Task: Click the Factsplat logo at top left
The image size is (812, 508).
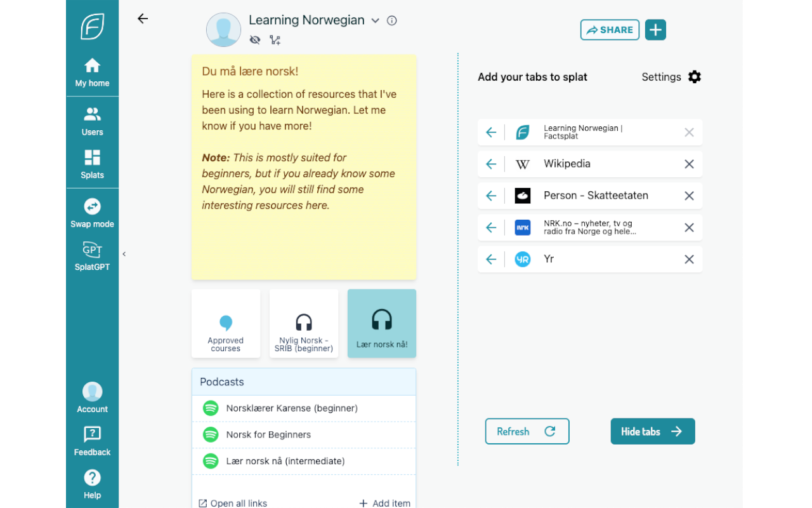Action: tap(92, 26)
